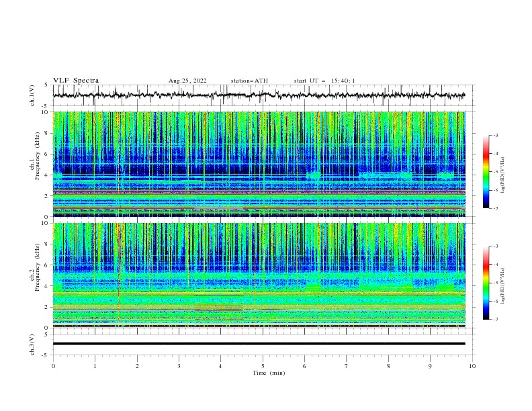Click the ch.1 frequency tick label "8"
Screen dimensions: 532x411
point(47,133)
